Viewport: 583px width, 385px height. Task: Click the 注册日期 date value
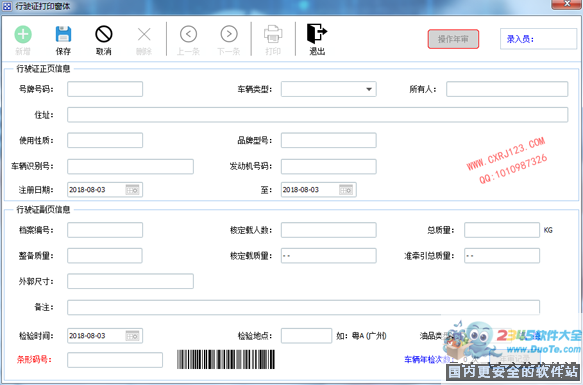tap(87, 190)
